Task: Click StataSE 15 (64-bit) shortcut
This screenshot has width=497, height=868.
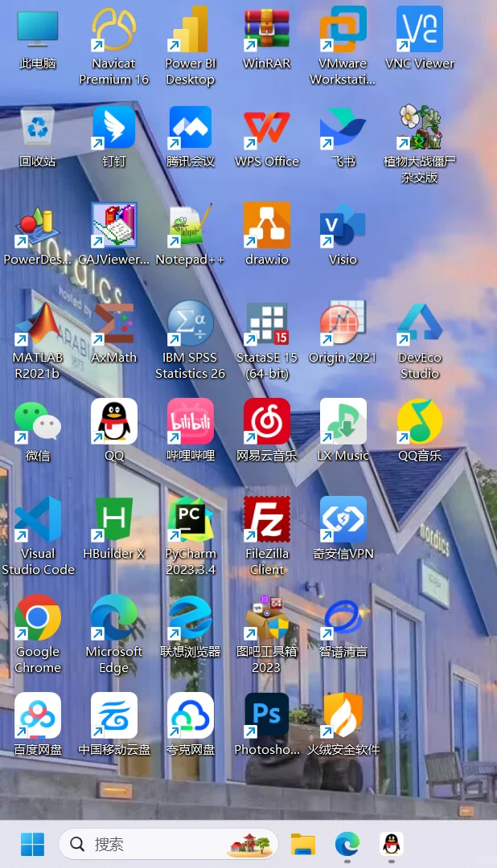Action: point(267,323)
